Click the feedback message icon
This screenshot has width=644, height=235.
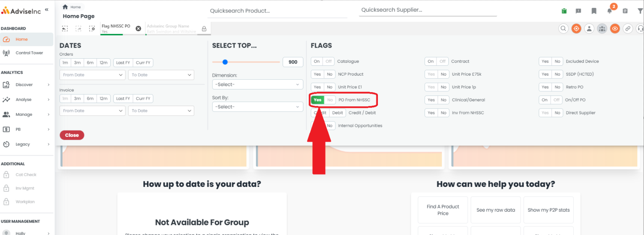(579, 11)
